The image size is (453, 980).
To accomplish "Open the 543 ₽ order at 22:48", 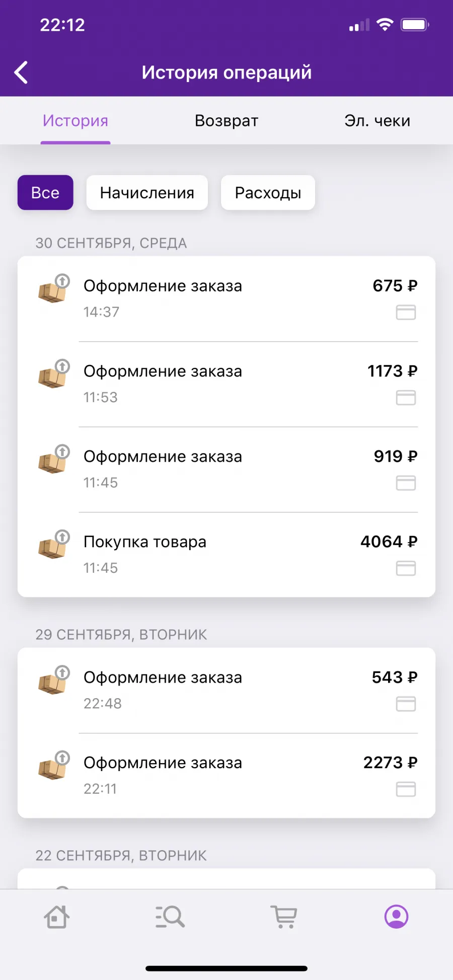I will [226, 691].
